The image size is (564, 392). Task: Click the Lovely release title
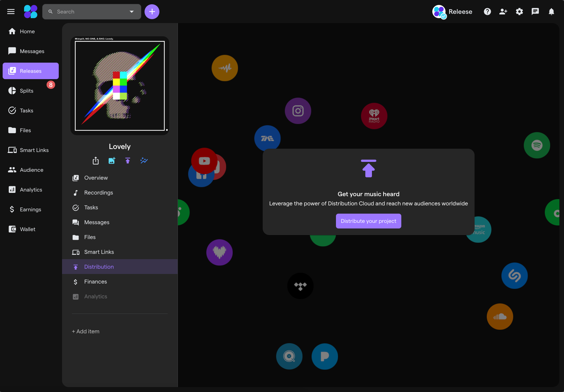(x=120, y=146)
